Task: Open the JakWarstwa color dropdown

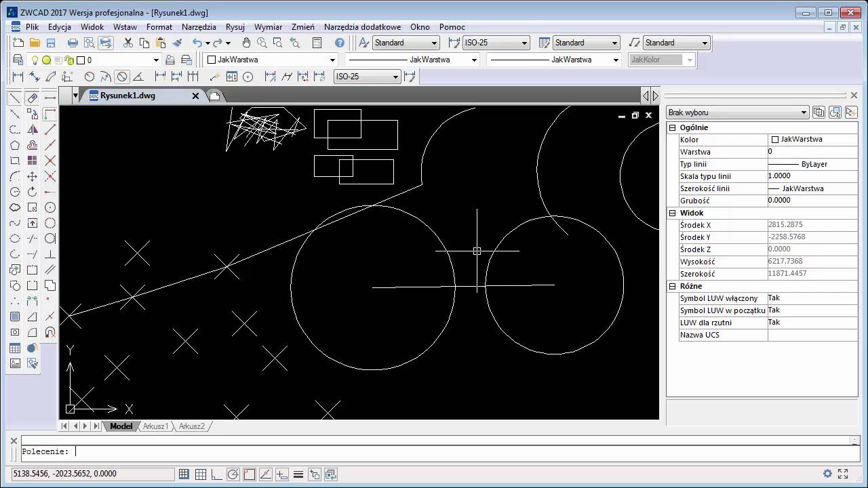Action: pyautogui.click(x=271, y=60)
